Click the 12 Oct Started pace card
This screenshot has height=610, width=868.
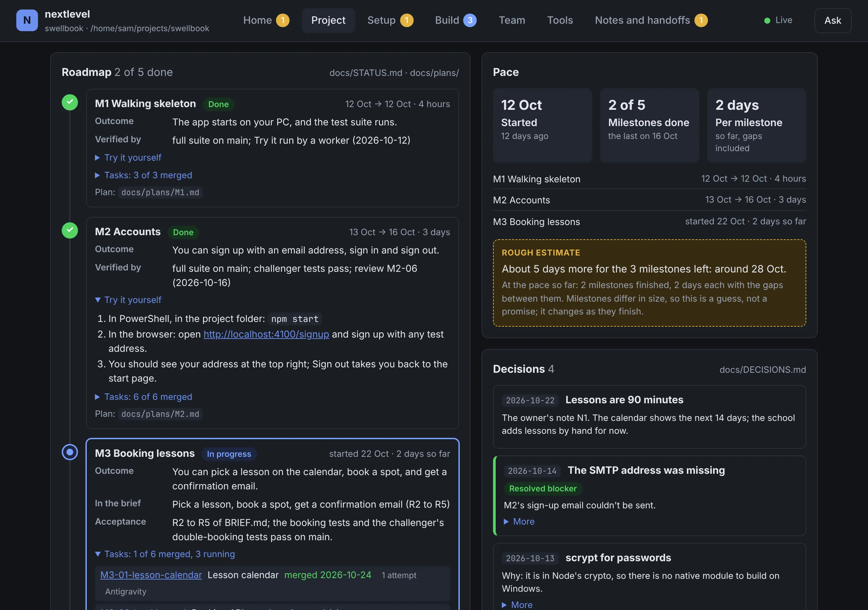[x=542, y=125]
